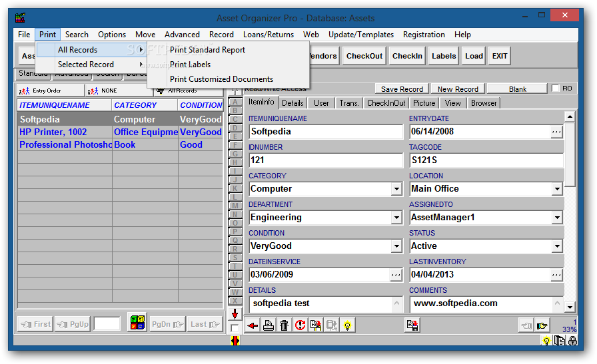Expand the CONDITION dropdown showing VeryGood
The width and height of the screenshot is (597, 364).
point(396,246)
